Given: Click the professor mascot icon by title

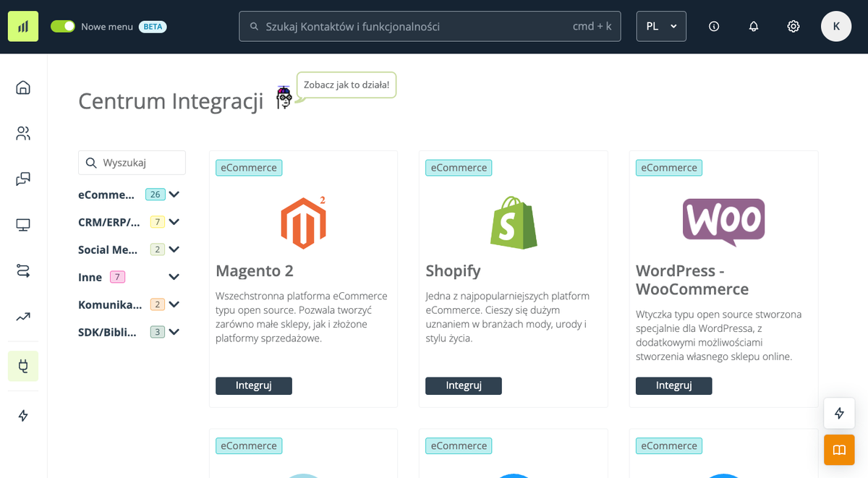Looking at the screenshot, I should pyautogui.click(x=284, y=98).
